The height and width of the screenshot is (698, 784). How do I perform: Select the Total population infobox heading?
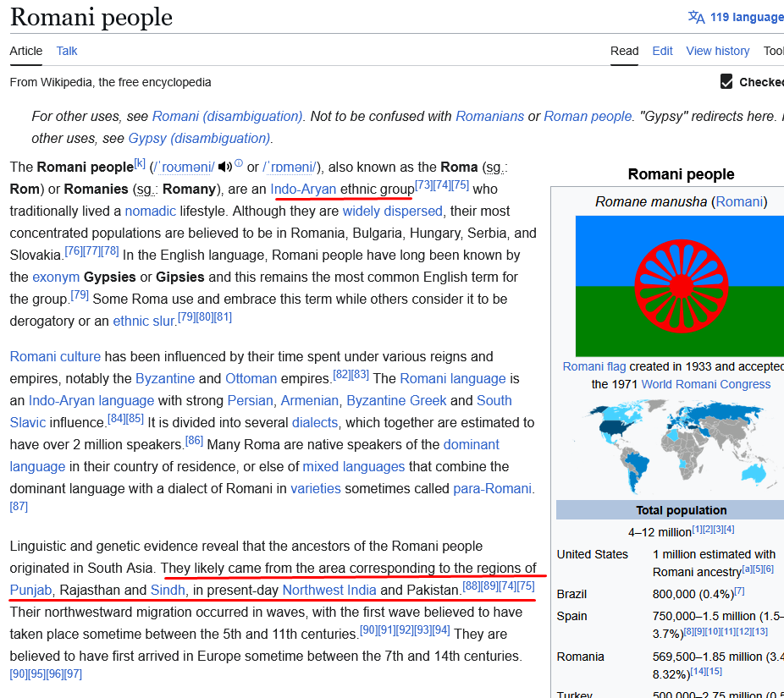(681, 510)
